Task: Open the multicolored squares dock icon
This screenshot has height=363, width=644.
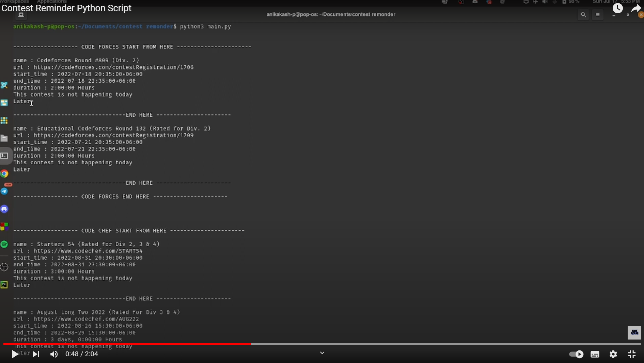Action: [x=4, y=226]
